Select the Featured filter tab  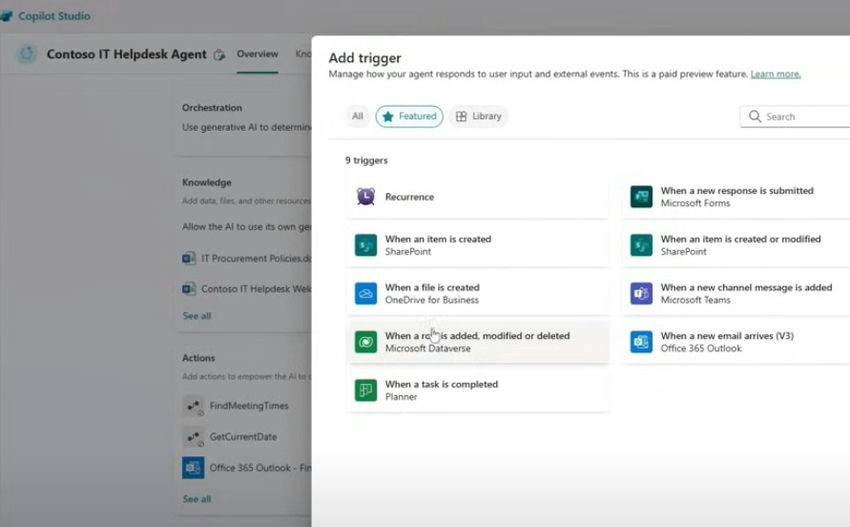(409, 116)
